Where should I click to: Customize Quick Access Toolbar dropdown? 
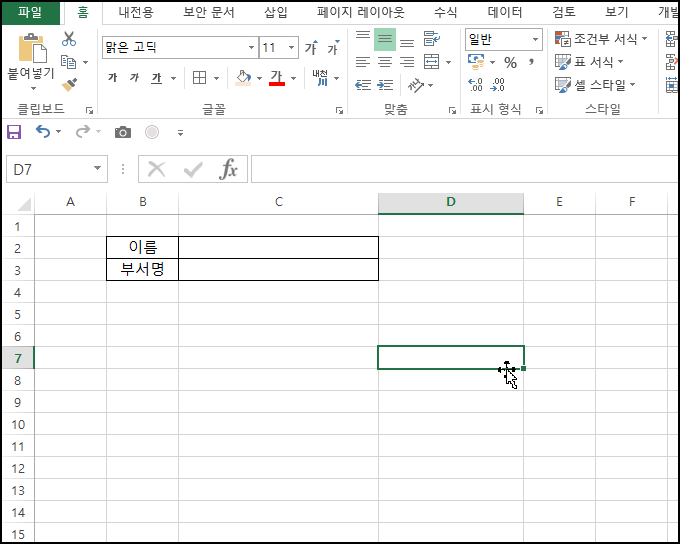click(180, 133)
